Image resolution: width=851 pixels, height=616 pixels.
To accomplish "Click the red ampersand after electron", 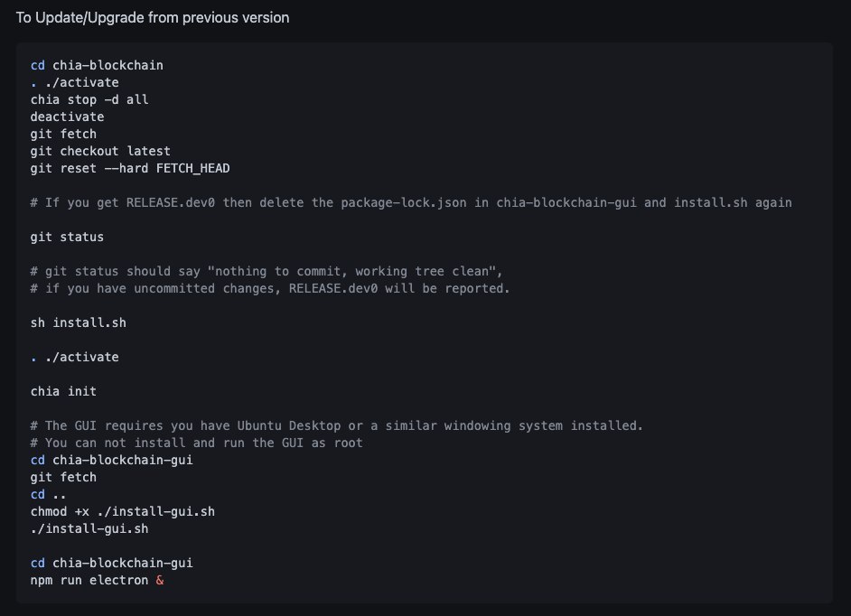I will [x=160, y=580].
